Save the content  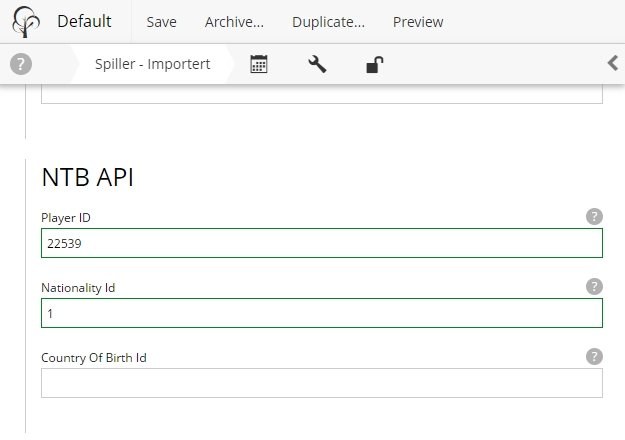tap(161, 22)
